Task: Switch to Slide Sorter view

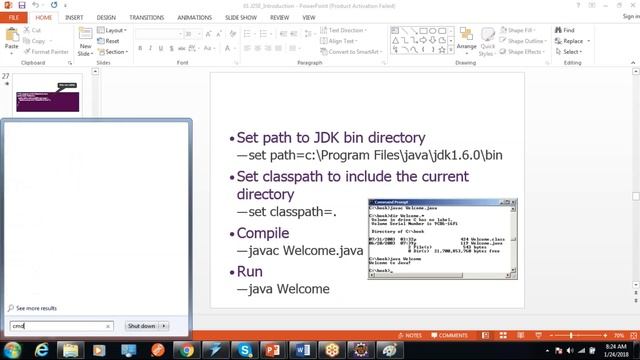Action: coord(503,336)
